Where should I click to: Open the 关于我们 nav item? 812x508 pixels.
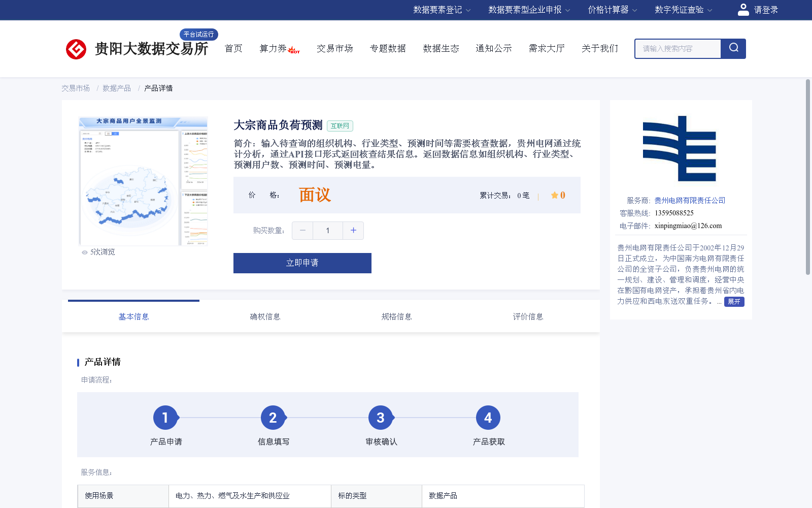coord(600,48)
